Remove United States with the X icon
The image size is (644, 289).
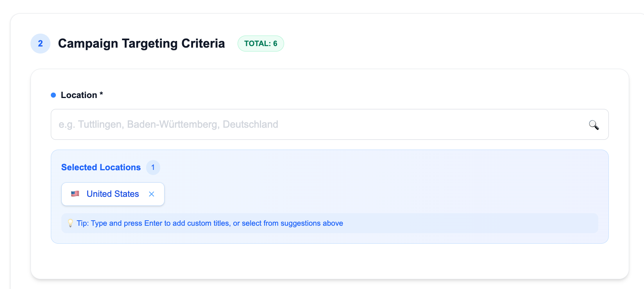[152, 194]
